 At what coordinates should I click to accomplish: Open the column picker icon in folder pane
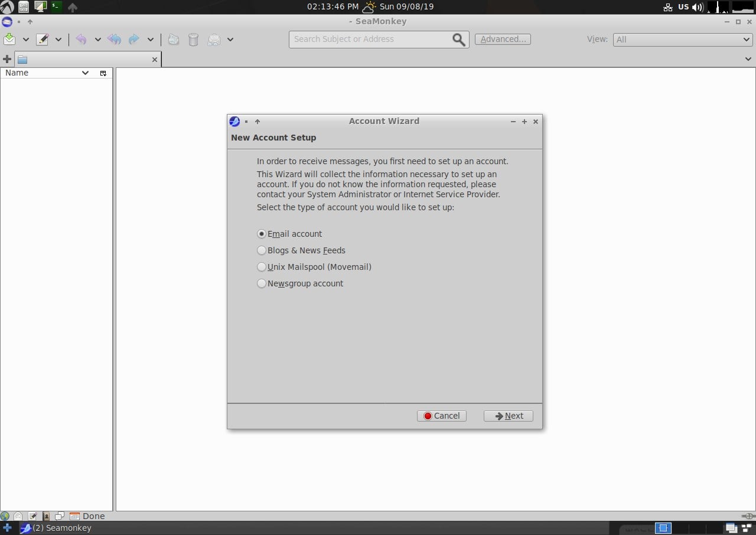(x=103, y=73)
